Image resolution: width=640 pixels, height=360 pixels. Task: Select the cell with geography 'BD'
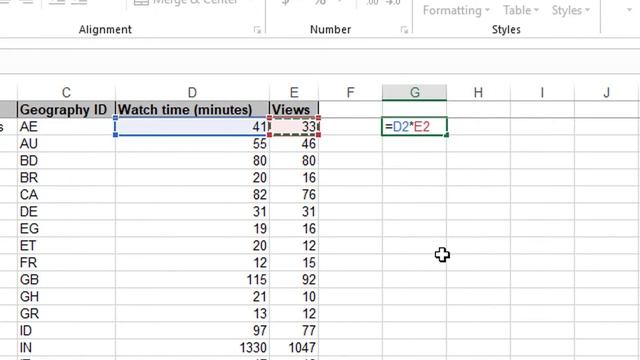(66, 160)
